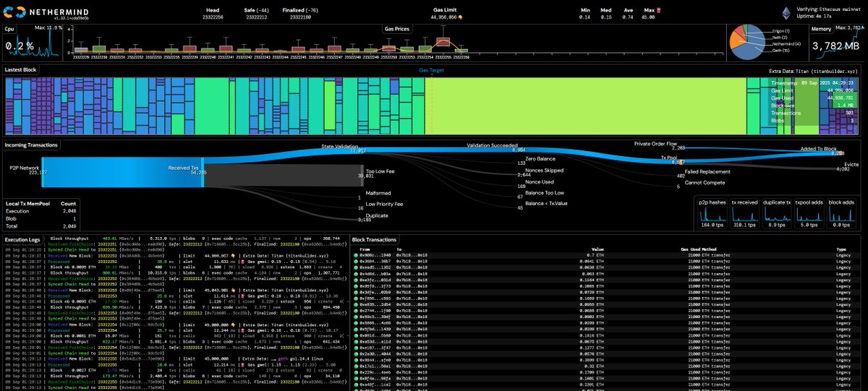Click the Ethereum diamond logo

click(x=786, y=12)
